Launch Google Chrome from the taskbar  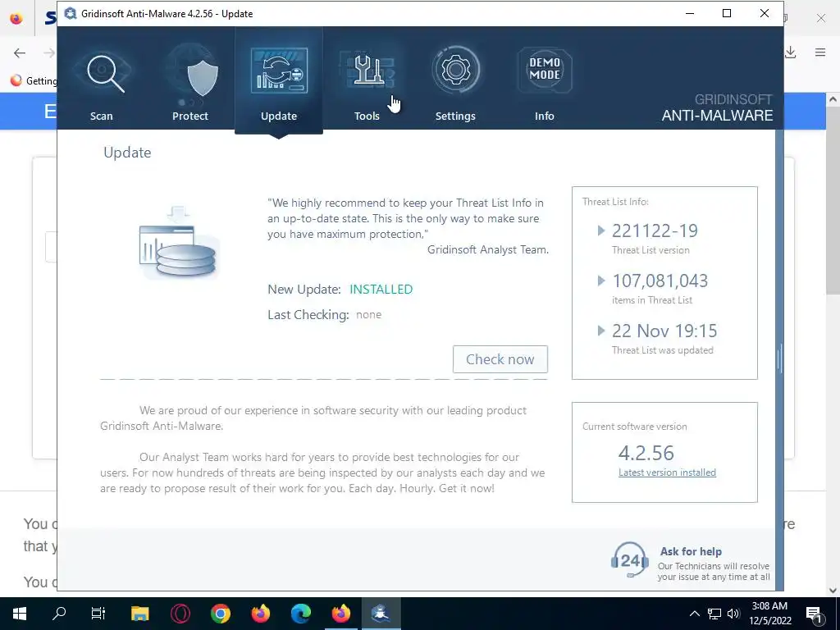point(220,614)
